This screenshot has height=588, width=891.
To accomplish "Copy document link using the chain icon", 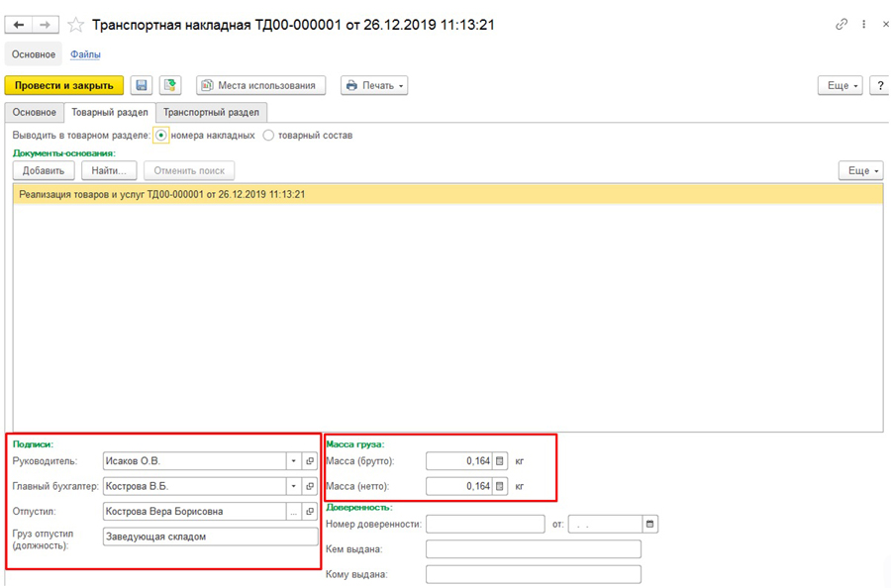I will click(841, 25).
